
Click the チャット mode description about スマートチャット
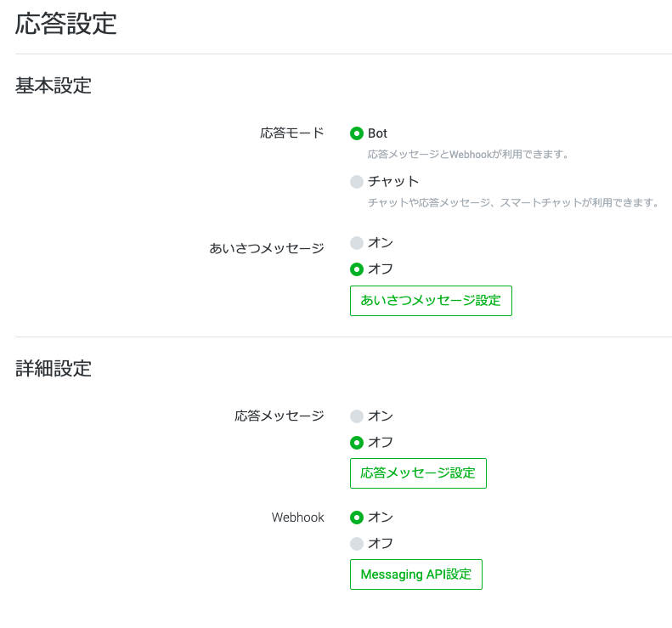[x=513, y=202]
